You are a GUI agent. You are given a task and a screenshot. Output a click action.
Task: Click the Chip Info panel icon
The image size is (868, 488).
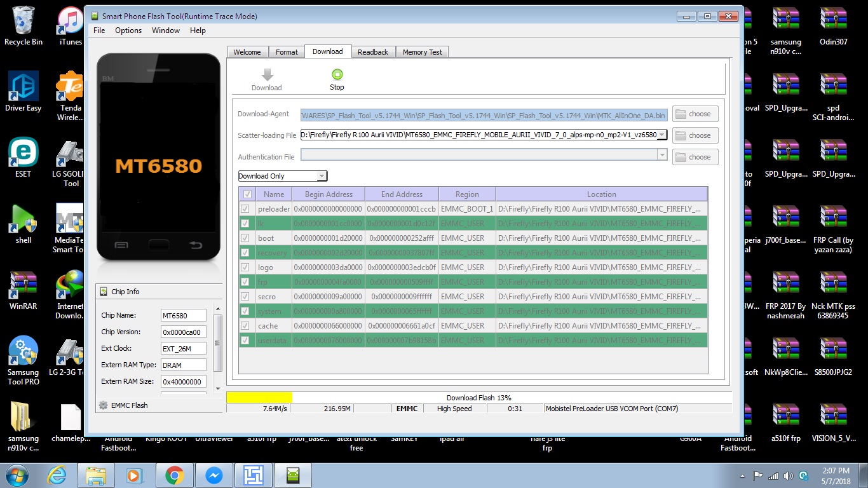coord(104,292)
